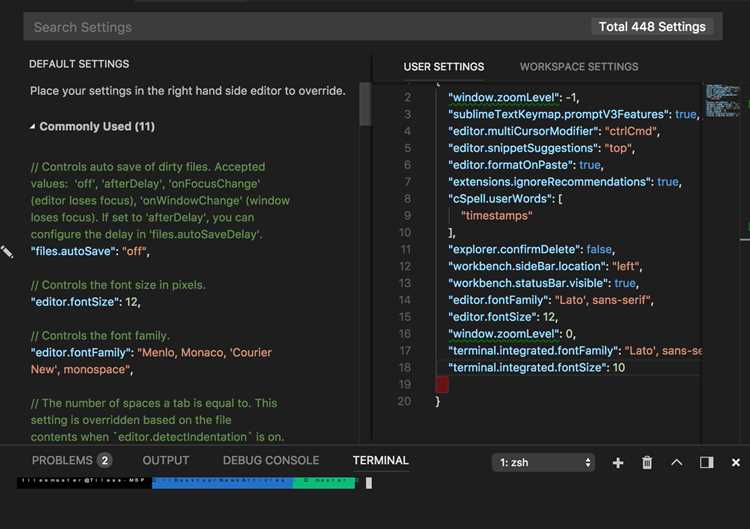Click the default settings vertical scrollbar
This screenshot has width=750, height=529.
point(365,104)
